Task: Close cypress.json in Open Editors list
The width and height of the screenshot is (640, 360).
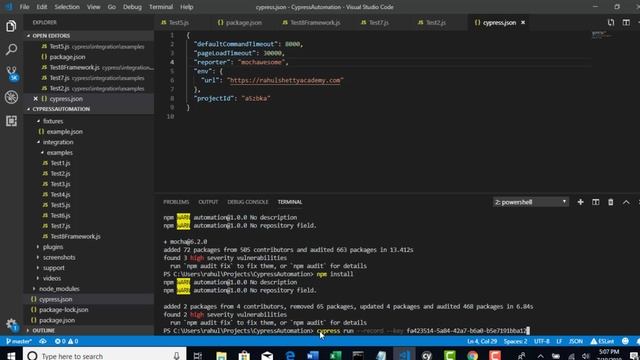Action: [x=36, y=99]
